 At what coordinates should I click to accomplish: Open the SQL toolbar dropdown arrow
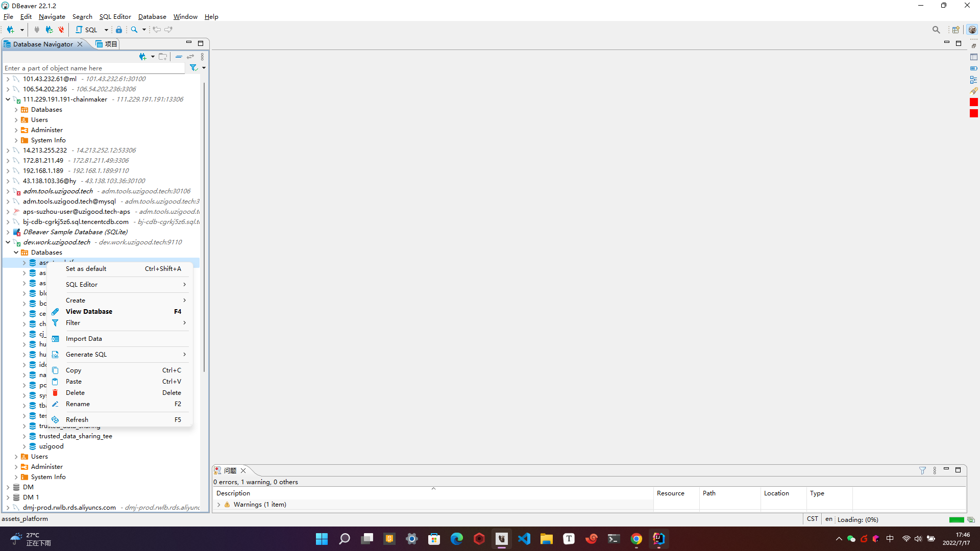click(106, 30)
